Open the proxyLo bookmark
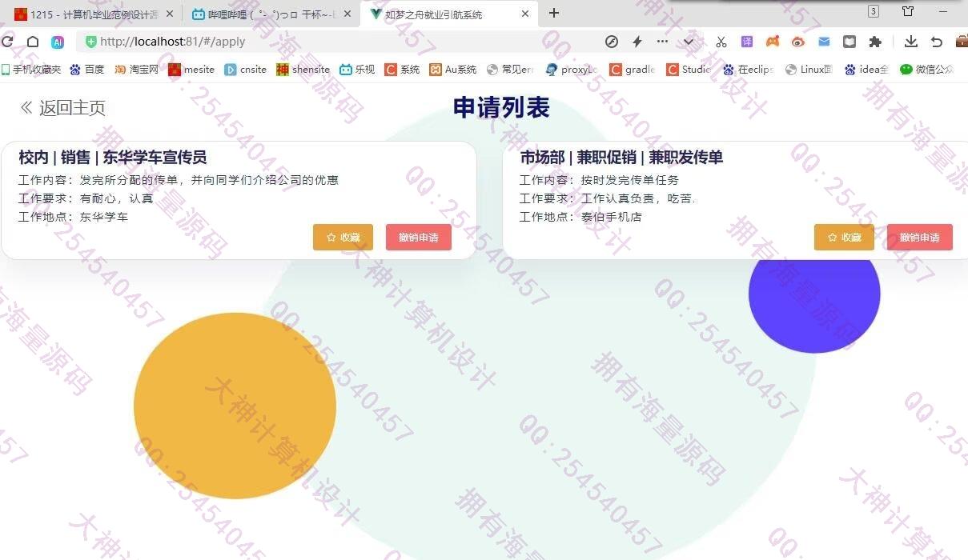 tap(571, 70)
